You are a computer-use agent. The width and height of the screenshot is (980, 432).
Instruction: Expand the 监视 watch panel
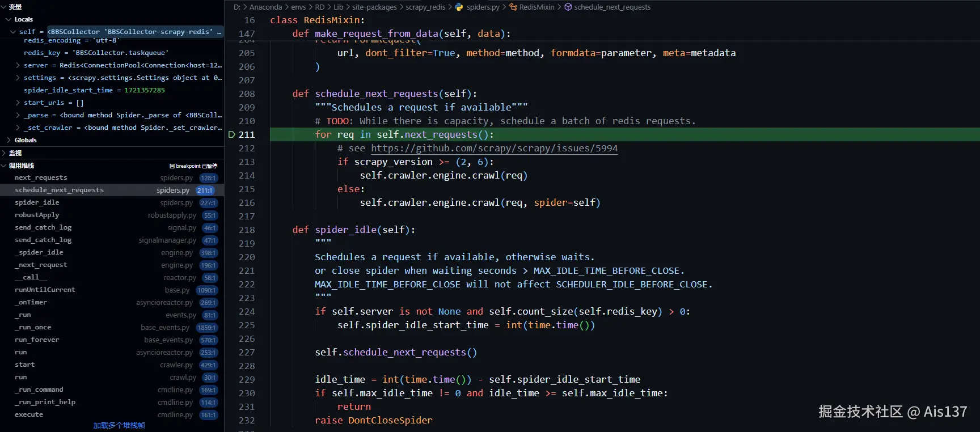pos(5,153)
